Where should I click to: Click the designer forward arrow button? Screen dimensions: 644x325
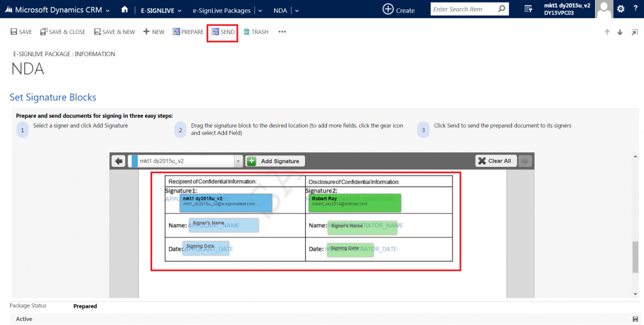coord(525,161)
